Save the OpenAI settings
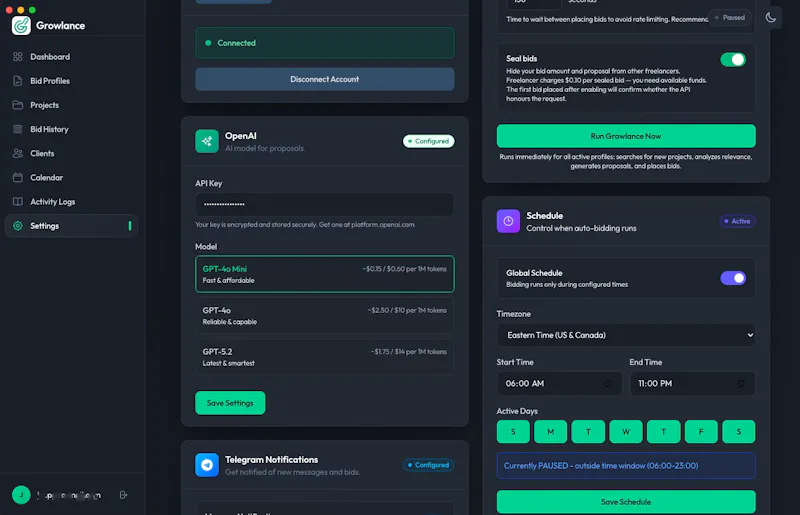This screenshot has height=515, width=800. (230, 403)
